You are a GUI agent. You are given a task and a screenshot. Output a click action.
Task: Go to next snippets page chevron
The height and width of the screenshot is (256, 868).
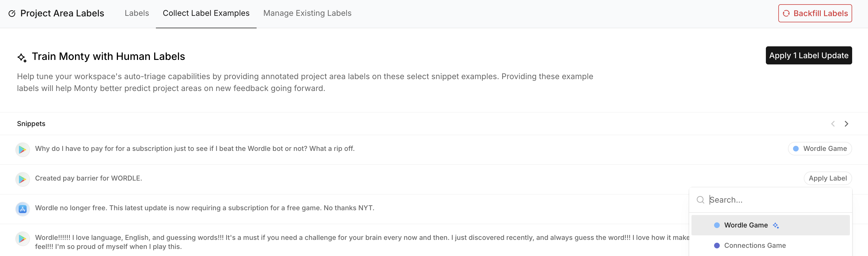[x=846, y=124]
